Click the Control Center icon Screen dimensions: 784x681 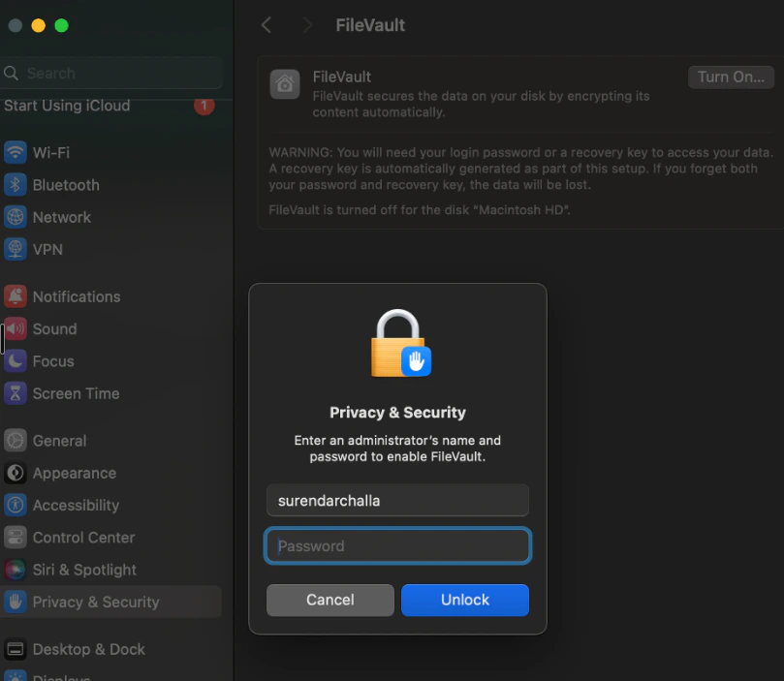tap(16, 537)
